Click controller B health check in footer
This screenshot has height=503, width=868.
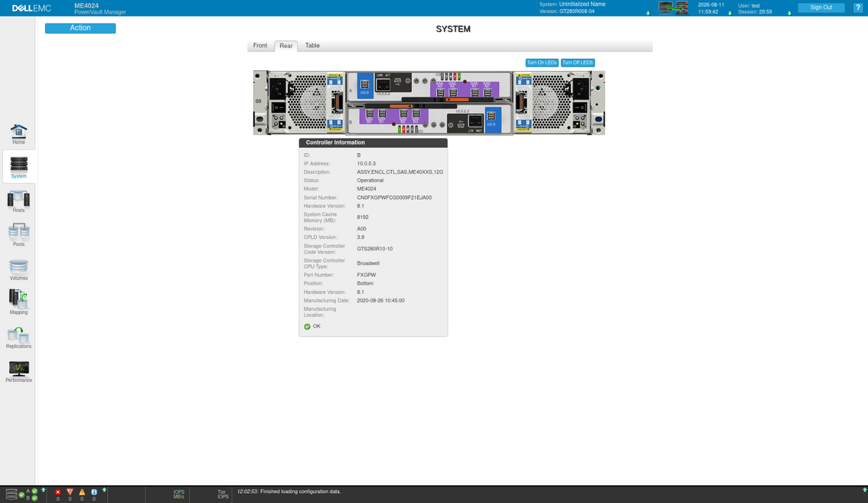coord(34,498)
